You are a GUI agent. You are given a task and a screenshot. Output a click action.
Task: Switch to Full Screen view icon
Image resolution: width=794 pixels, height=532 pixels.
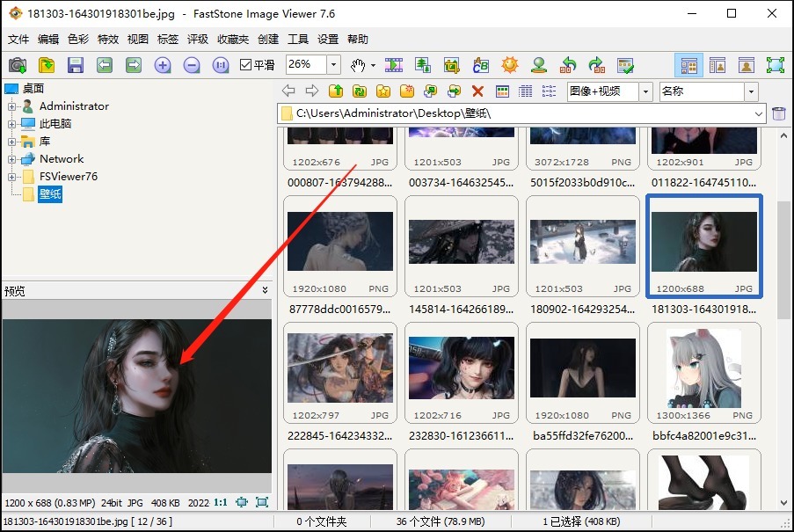tap(775, 65)
